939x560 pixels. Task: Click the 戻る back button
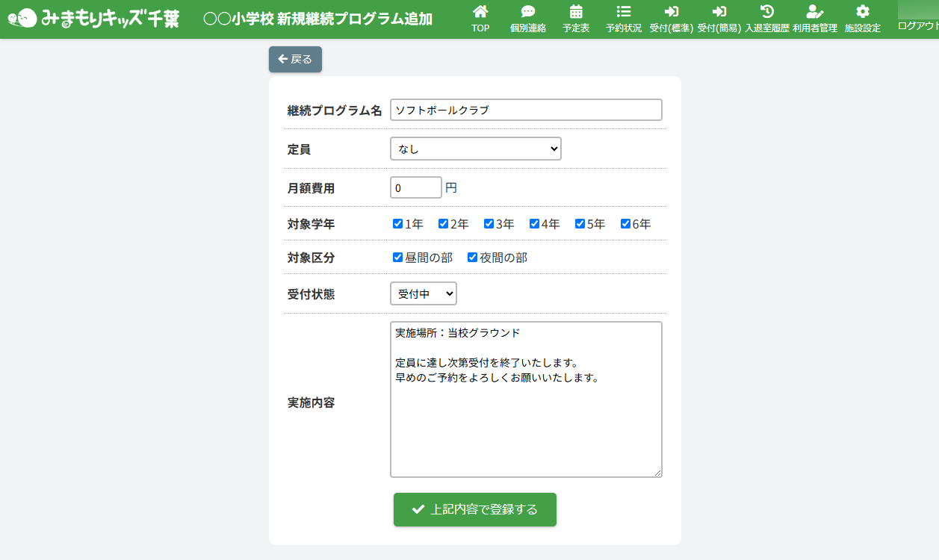point(295,60)
